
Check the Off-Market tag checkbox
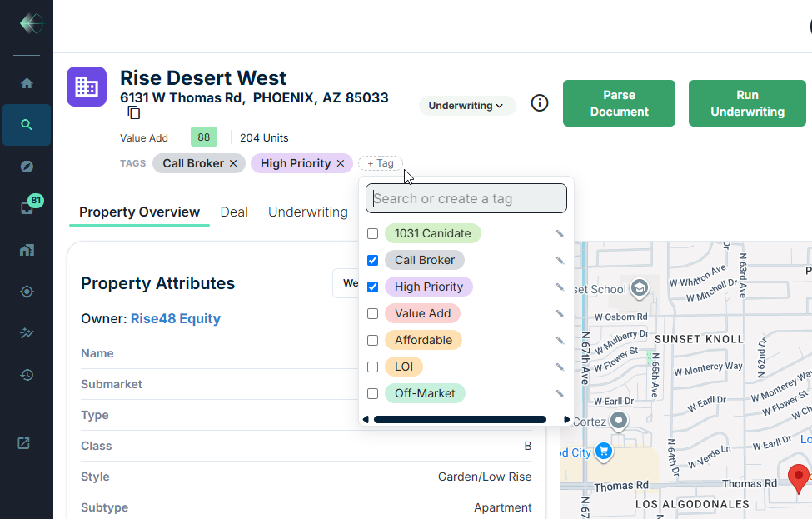tap(373, 394)
